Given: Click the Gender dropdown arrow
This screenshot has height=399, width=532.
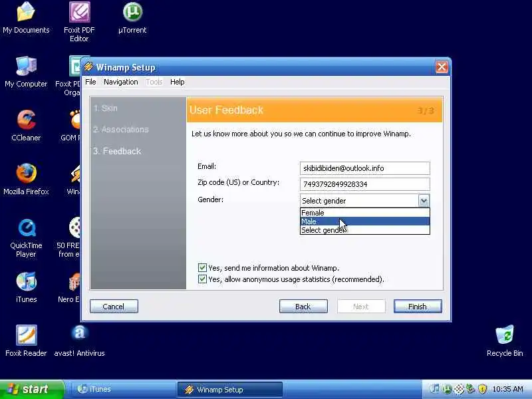Looking at the screenshot, I should coord(424,201).
